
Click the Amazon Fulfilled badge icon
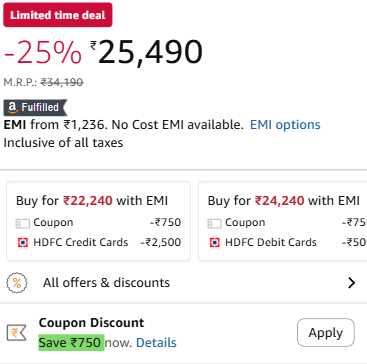click(35, 108)
